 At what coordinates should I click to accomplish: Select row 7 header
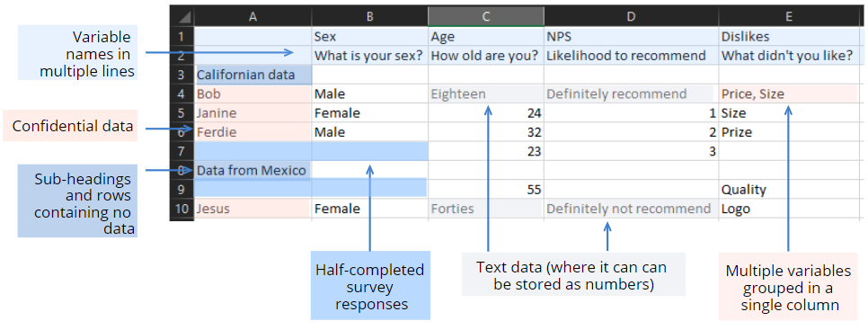182,151
